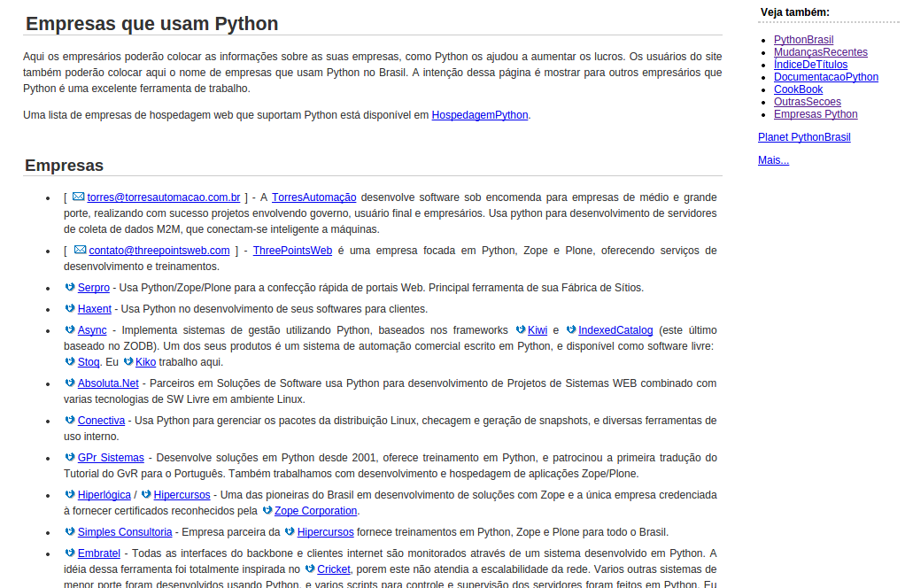Click the globe icon beside GPr Sistemas
Image resolution: width=905 pixels, height=588 pixels.
click(70, 457)
